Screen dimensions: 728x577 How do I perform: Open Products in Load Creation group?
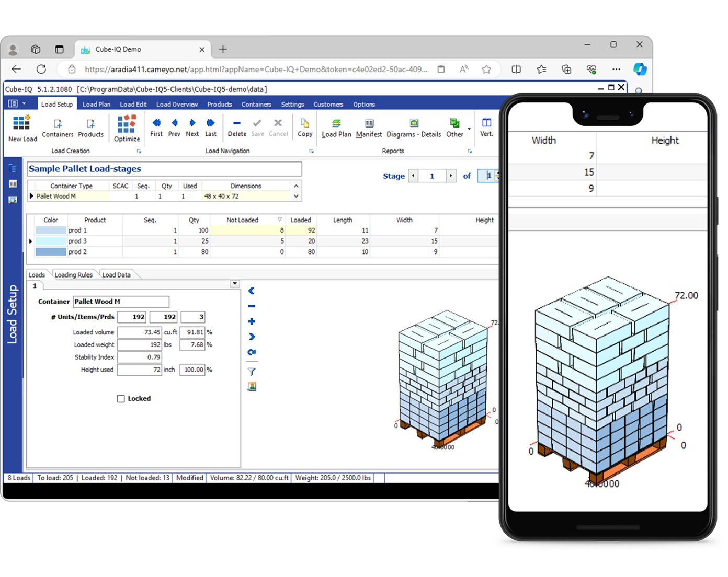(91, 129)
